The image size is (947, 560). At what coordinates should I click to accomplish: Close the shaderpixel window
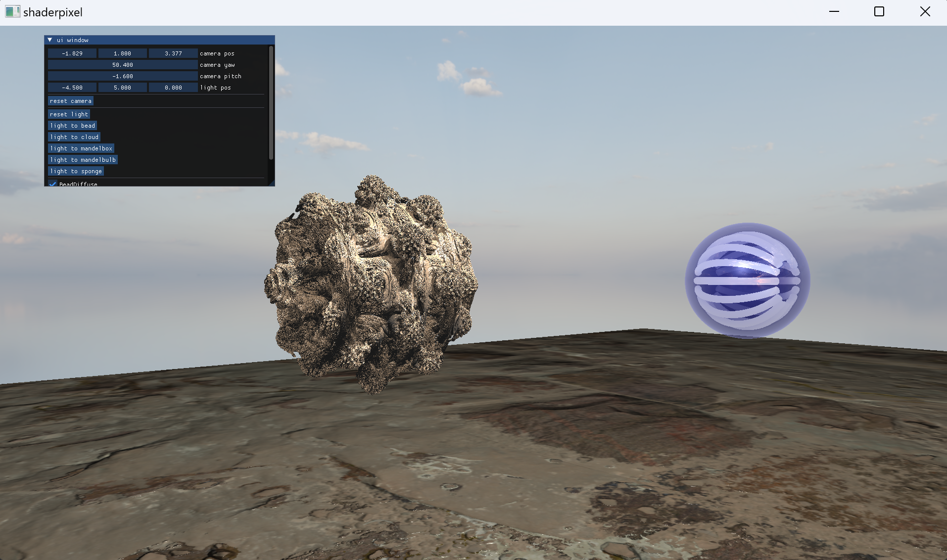(x=925, y=12)
